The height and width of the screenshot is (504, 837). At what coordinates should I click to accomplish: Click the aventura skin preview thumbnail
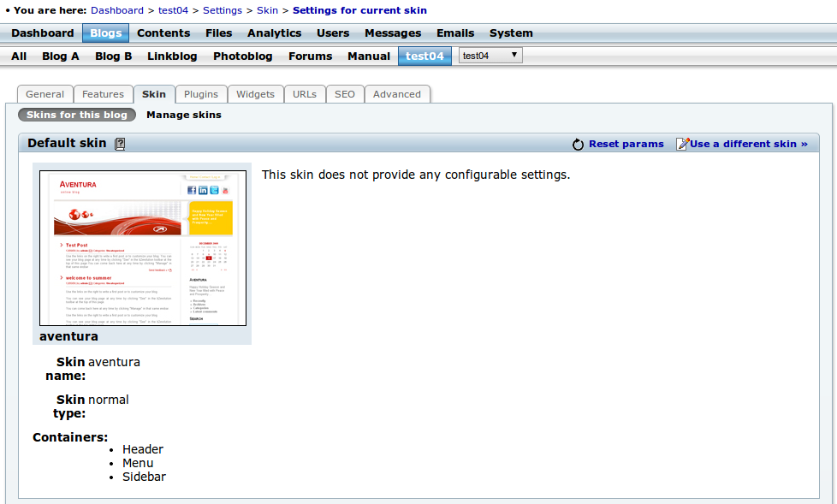pos(143,248)
